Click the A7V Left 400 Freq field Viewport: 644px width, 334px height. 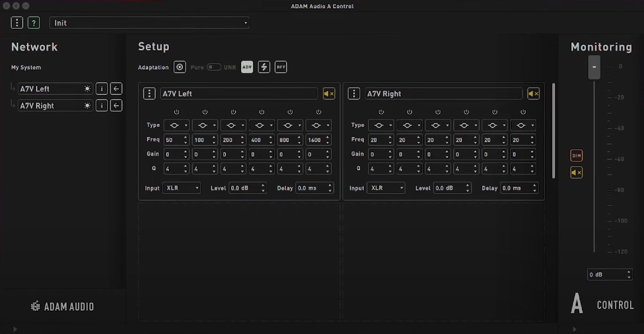click(x=262, y=140)
